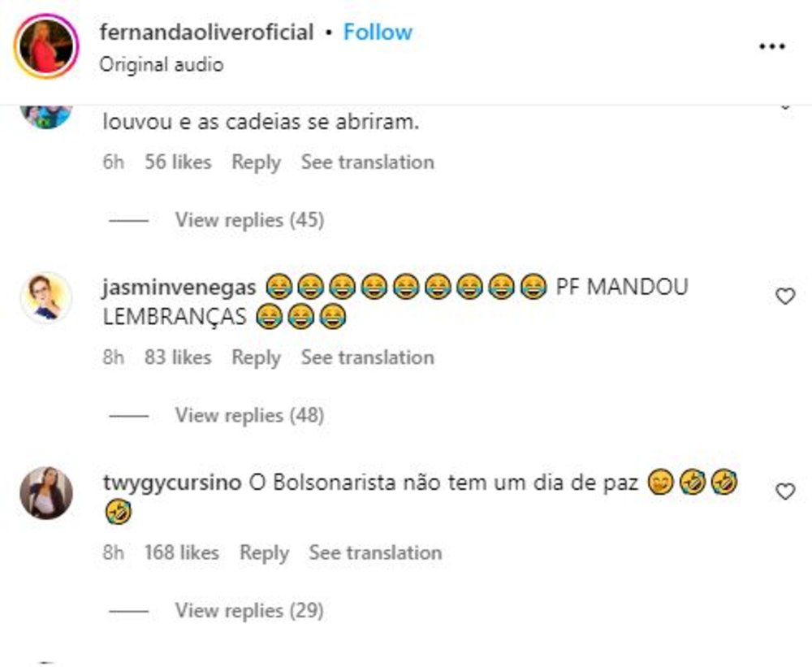Open jasminvenegas's avatar
Screen dimensions: 812x667
pos(46,297)
